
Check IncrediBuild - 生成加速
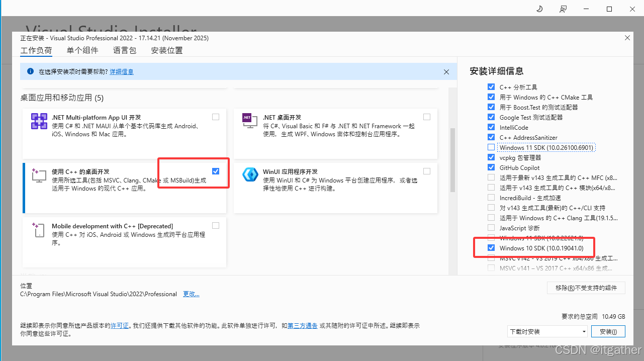[491, 198]
